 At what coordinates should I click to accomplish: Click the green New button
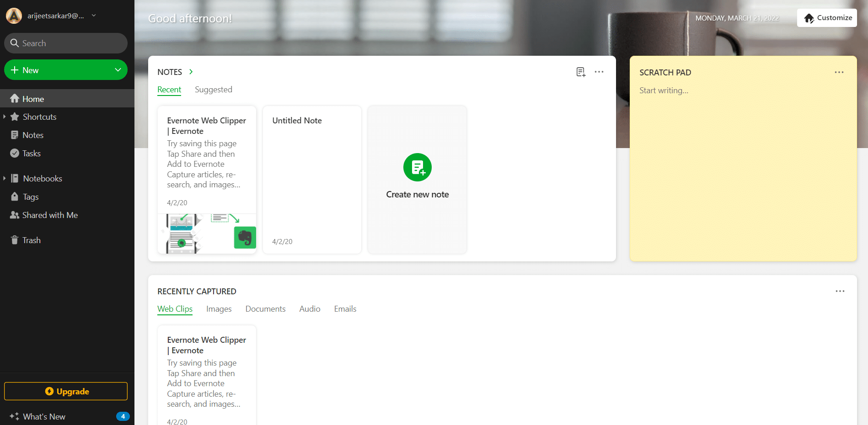66,70
